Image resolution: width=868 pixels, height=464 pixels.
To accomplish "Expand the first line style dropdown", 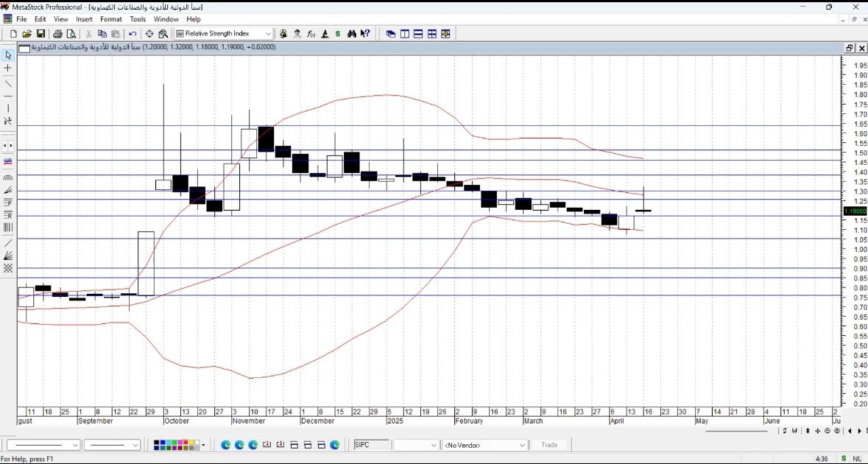I will (75, 445).
